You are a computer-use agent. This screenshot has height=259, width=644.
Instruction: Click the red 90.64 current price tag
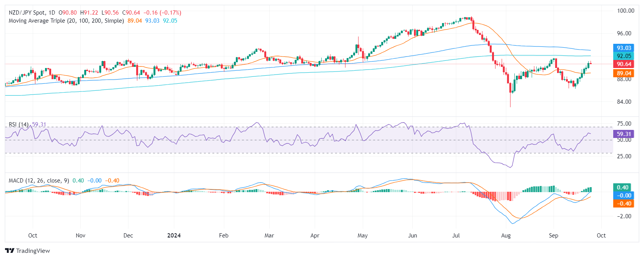tap(624, 64)
